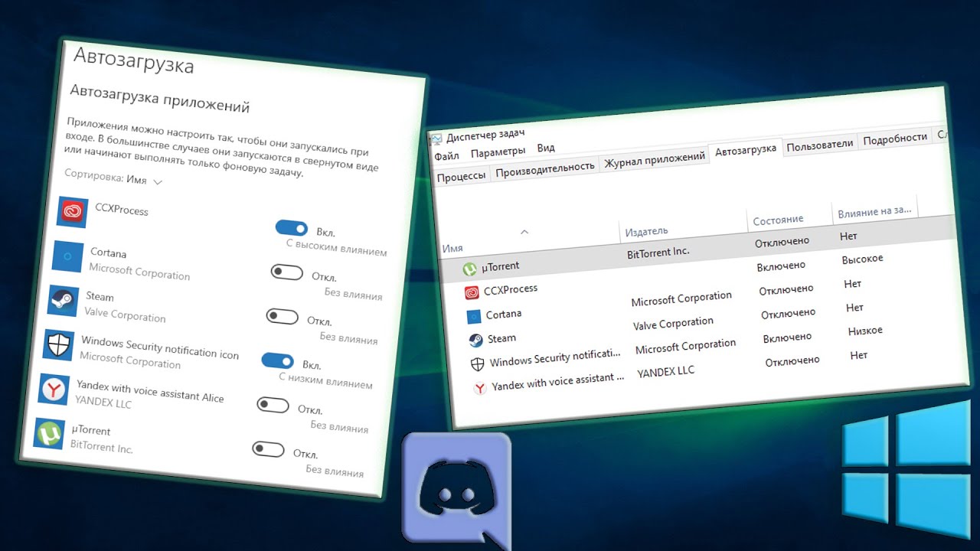Enable the Steam startup toggle

pos(283,316)
